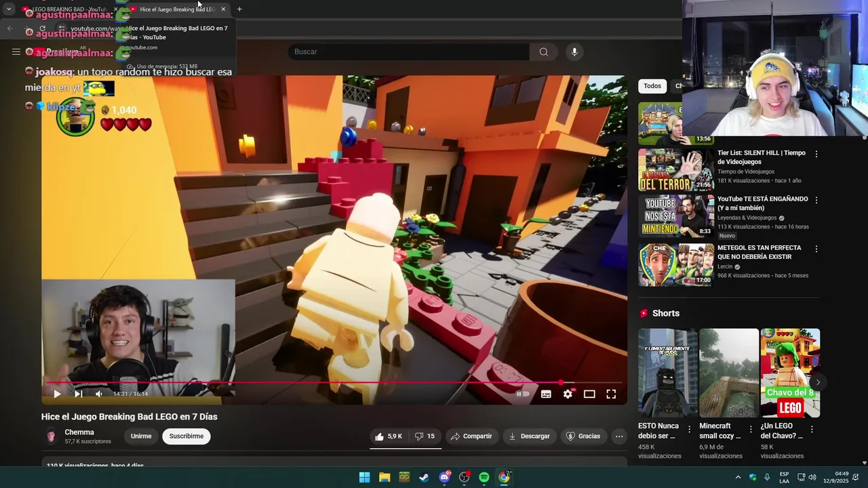Viewport: 868px width, 488px height.
Task: Show next Shorts with right arrow
Action: (818, 382)
